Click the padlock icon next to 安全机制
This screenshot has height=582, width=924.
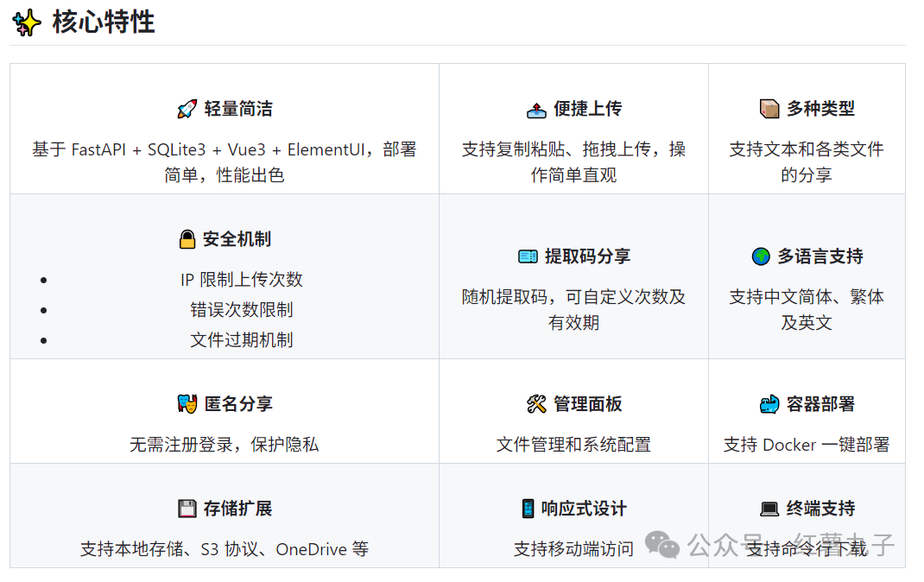click(x=187, y=239)
